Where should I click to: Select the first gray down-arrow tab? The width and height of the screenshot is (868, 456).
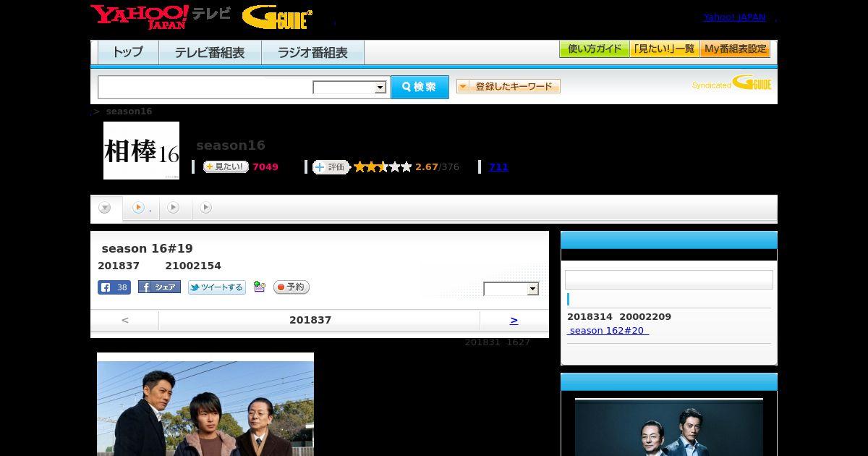point(106,208)
